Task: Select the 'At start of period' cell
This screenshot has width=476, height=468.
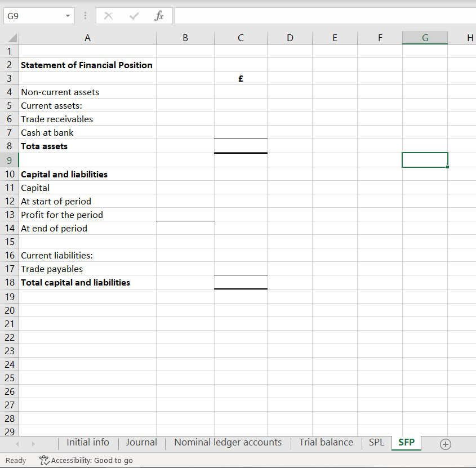Action: pyautogui.click(x=87, y=201)
